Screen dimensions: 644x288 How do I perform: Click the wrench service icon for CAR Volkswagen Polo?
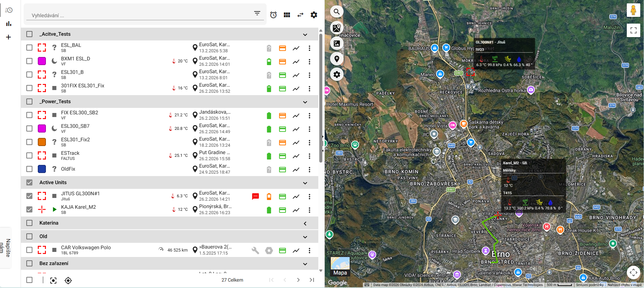(256, 250)
